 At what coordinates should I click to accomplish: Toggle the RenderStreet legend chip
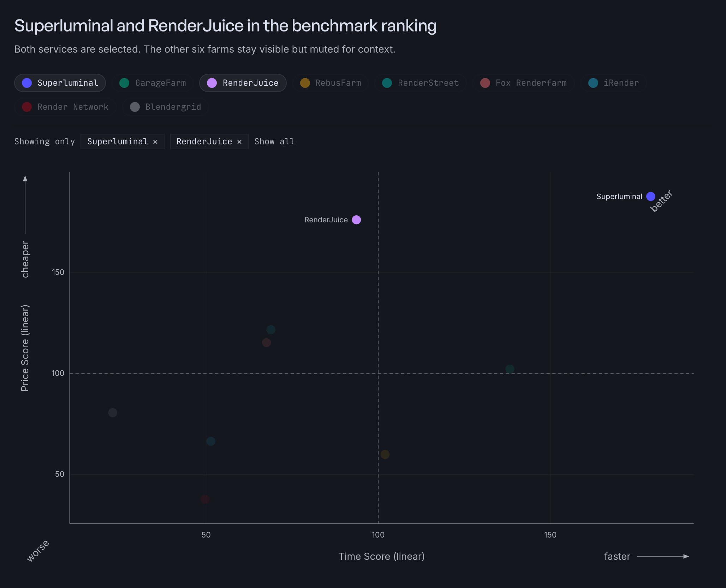point(421,83)
